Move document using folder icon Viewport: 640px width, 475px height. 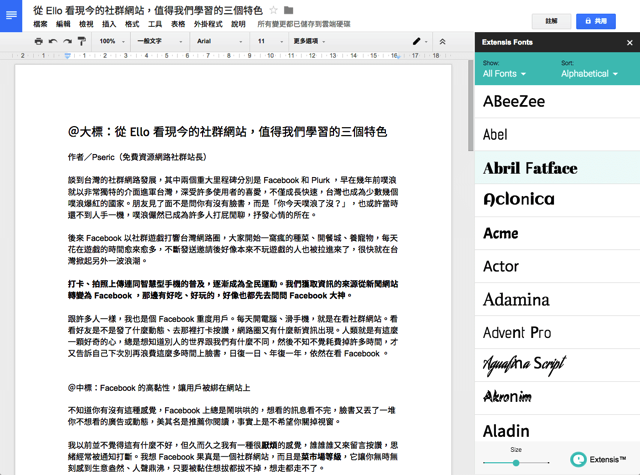pyautogui.click(x=289, y=10)
